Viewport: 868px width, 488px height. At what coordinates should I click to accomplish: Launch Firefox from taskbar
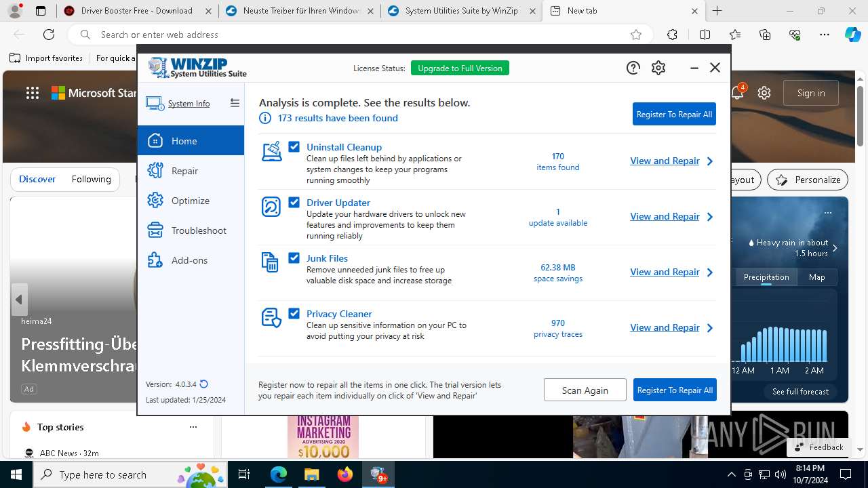[x=345, y=474]
